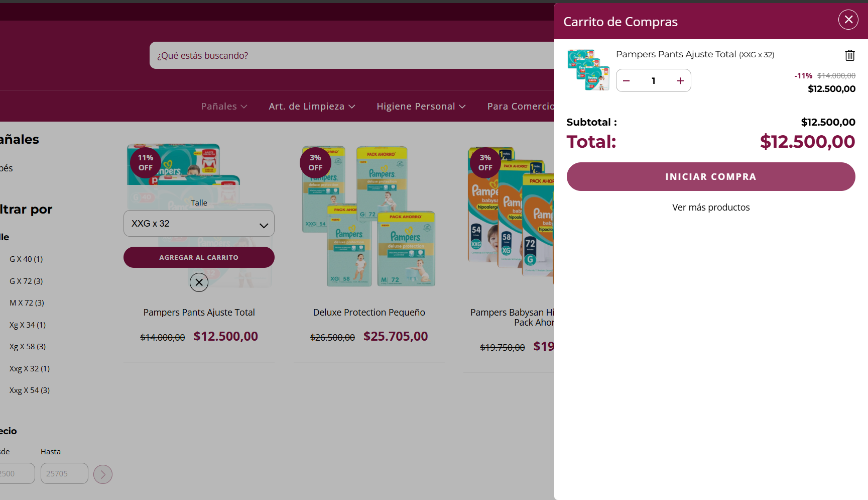Expand the Art. de Limpieza menu
The height and width of the screenshot is (500, 868).
pos(312,107)
